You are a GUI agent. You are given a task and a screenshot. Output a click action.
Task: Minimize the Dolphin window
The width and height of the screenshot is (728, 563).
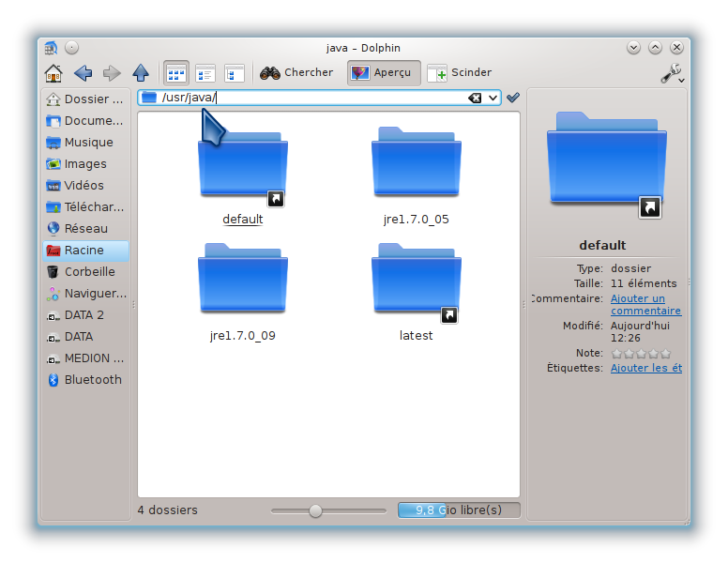tap(633, 47)
